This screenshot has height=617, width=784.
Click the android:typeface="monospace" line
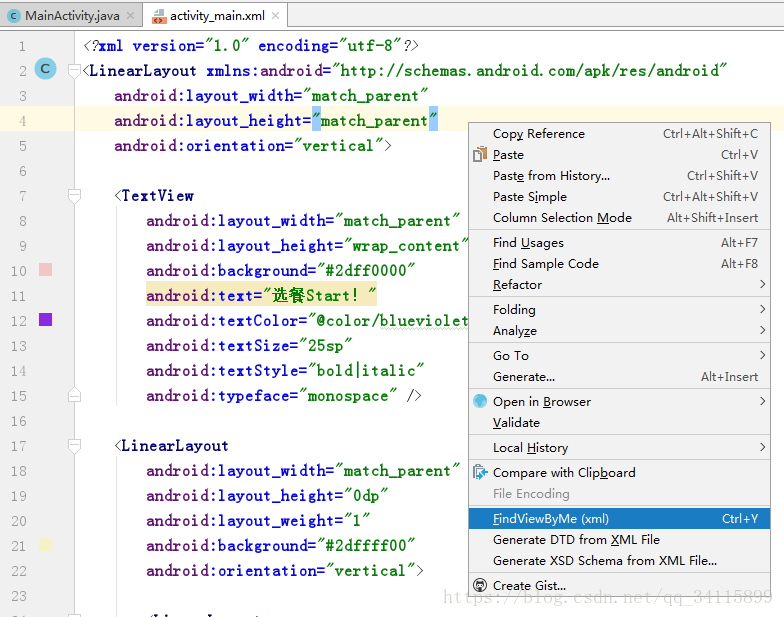click(x=284, y=396)
